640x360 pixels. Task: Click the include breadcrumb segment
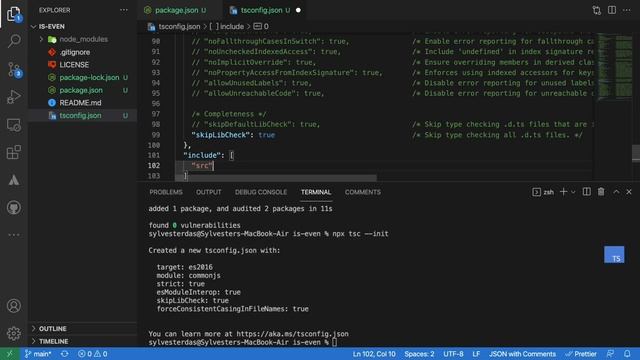tap(227, 27)
